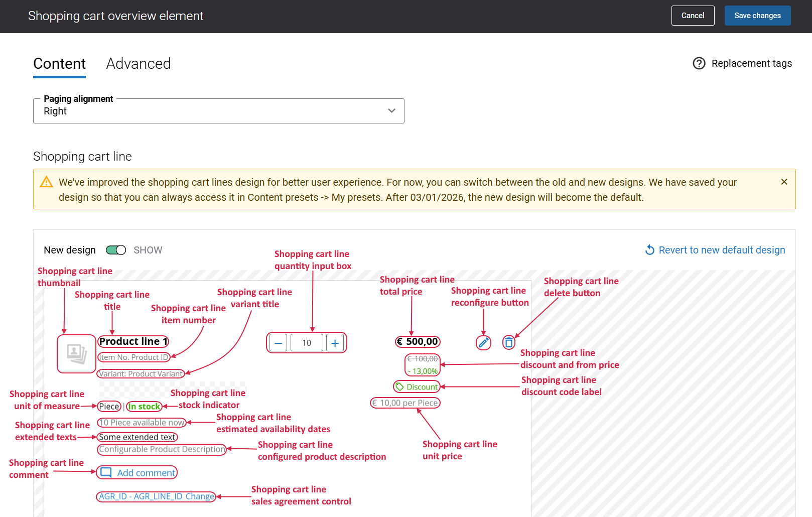The width and height of the screenshot is (812, 517).
Task: Click the reconfigure pencil icon
Action: tap(483, 343)
